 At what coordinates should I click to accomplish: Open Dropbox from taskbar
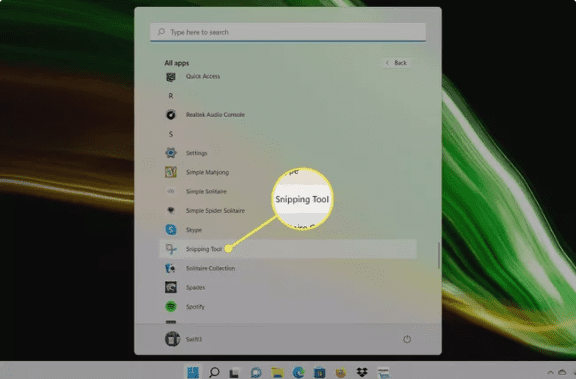tap(362, 372)
